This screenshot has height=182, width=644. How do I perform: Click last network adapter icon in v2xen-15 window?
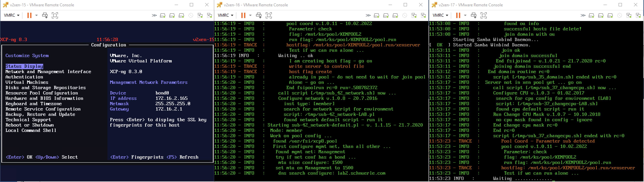210,16
